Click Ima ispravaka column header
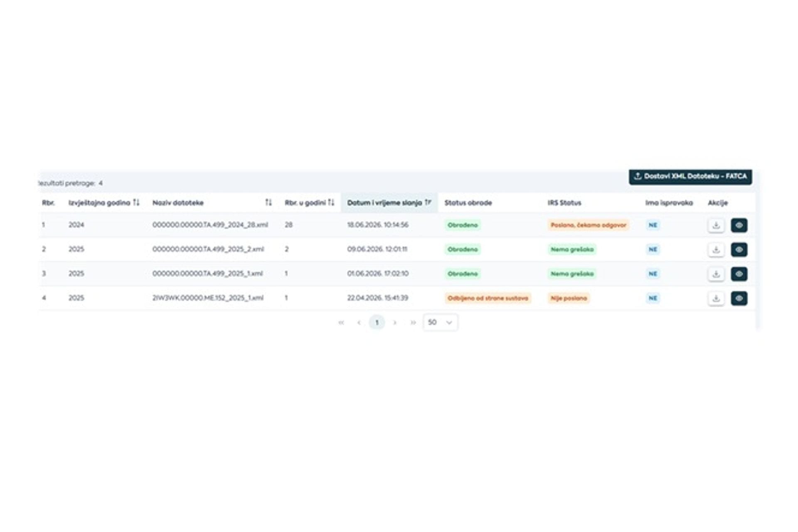This screenshot has width=798, height=532. (669, 203)
